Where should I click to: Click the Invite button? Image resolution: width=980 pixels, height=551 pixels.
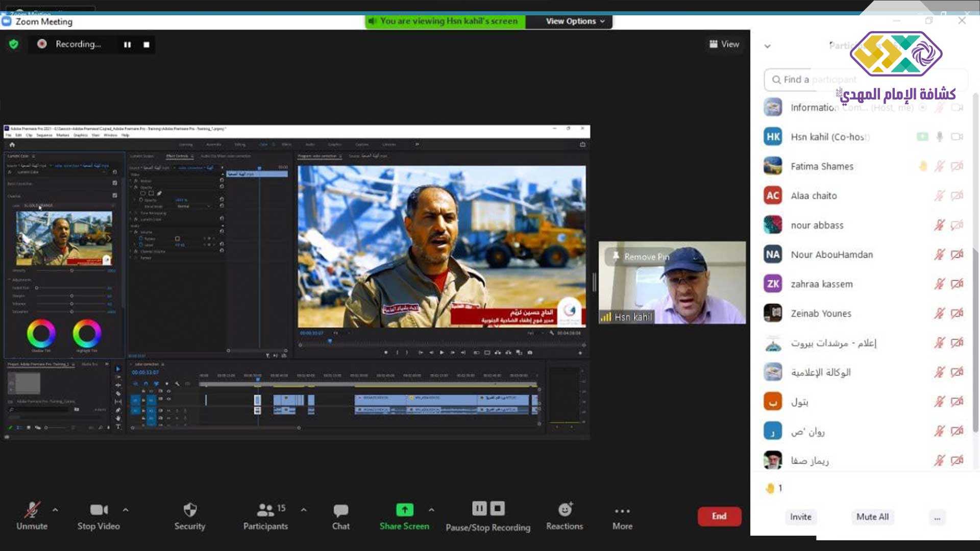click(x=800, y=517)
